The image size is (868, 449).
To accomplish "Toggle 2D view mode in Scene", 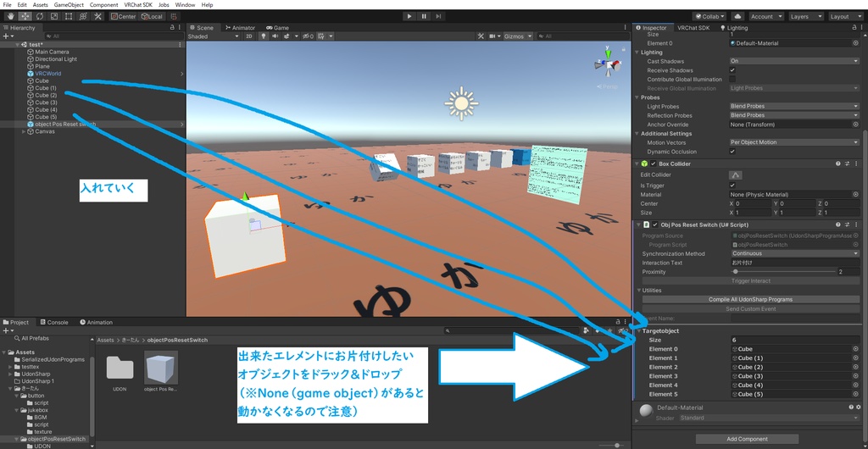I will [x=250, y=36].
